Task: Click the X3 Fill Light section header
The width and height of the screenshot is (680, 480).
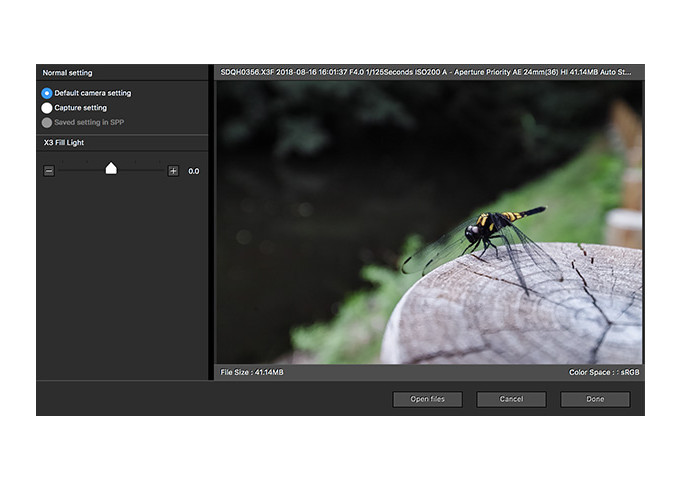Action: (64, 143)
